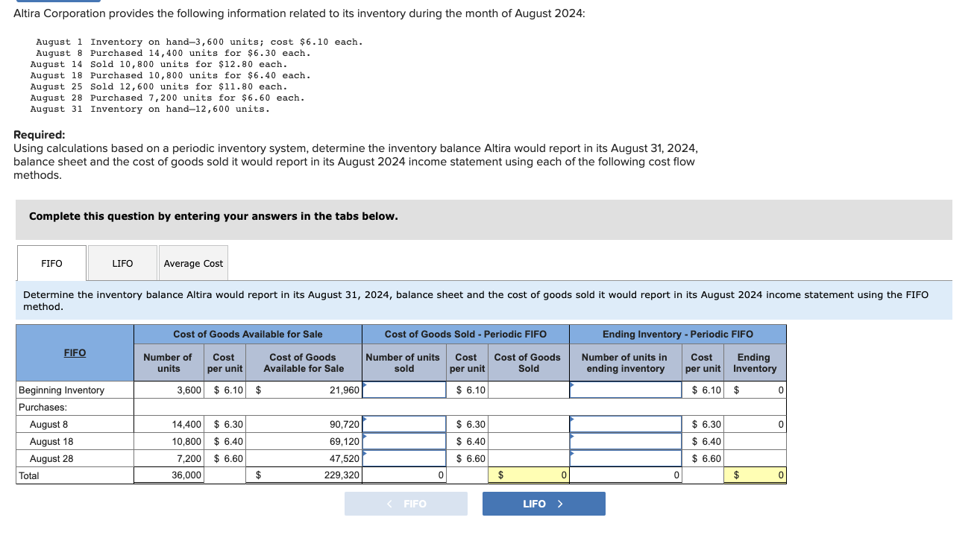Screen dimensions: 980x535
Task: Select the August 31 inventory on hand line
Action: click(150, 109)
